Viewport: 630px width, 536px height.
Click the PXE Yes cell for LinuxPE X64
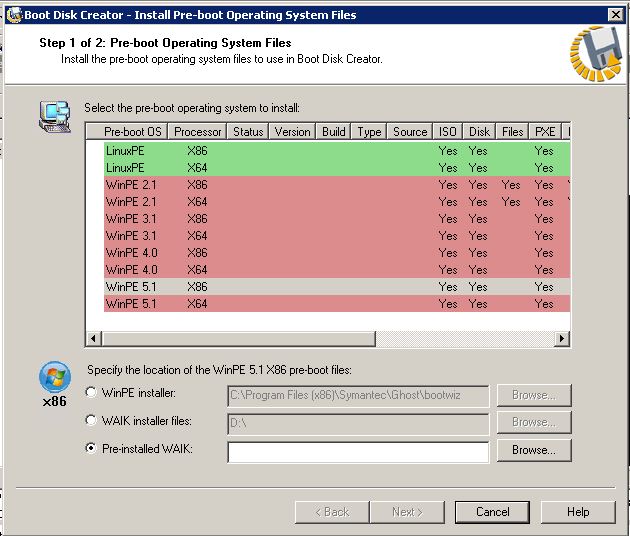[x=544, y=168]
